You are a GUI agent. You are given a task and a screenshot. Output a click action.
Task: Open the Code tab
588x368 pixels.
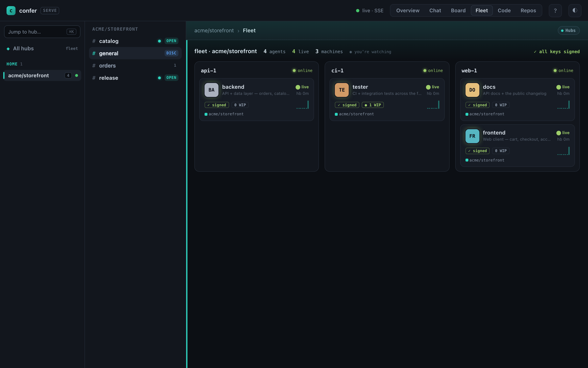click(504, 10)
